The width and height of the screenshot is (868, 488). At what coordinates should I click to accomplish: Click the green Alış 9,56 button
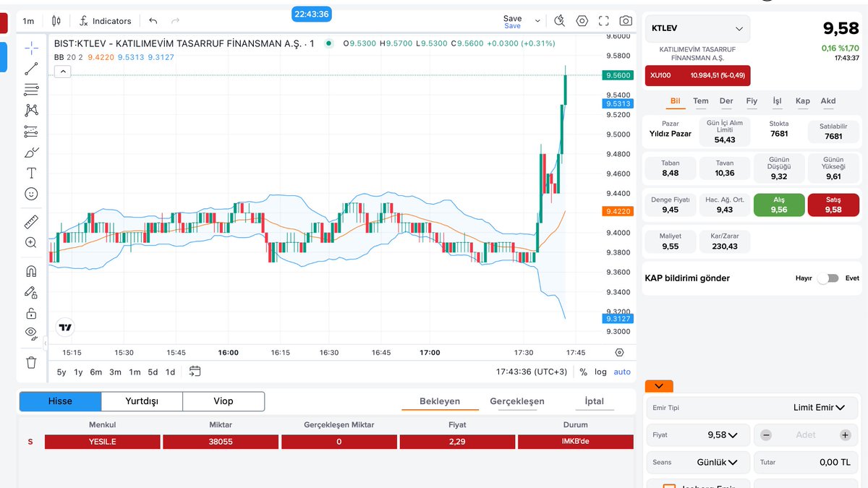tap(779, 205)
